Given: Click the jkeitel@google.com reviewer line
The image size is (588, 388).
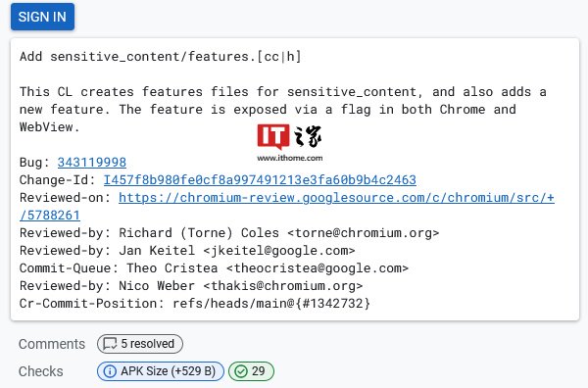Looking at the screenshot, I should [187, 251].
